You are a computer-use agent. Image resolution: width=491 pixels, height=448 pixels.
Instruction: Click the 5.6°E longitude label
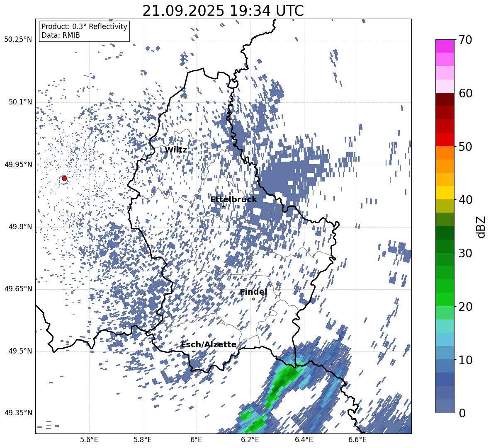pyautogui.click(x=89, y=440)
